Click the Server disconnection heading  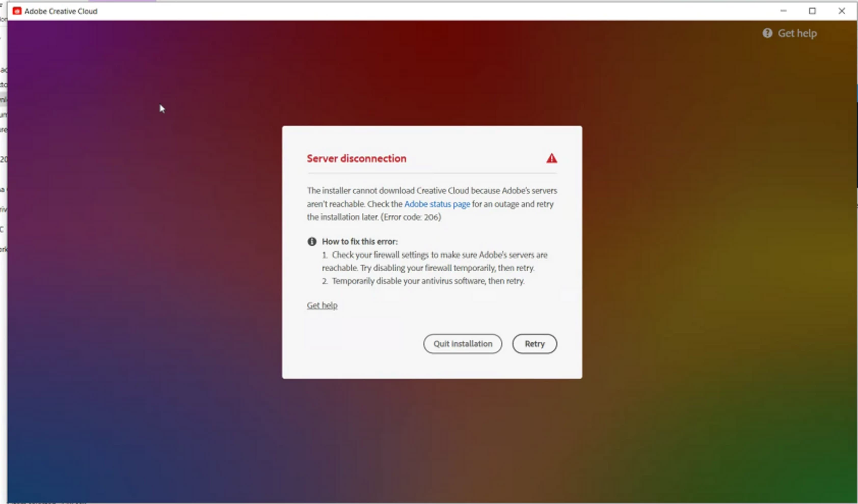357,158
